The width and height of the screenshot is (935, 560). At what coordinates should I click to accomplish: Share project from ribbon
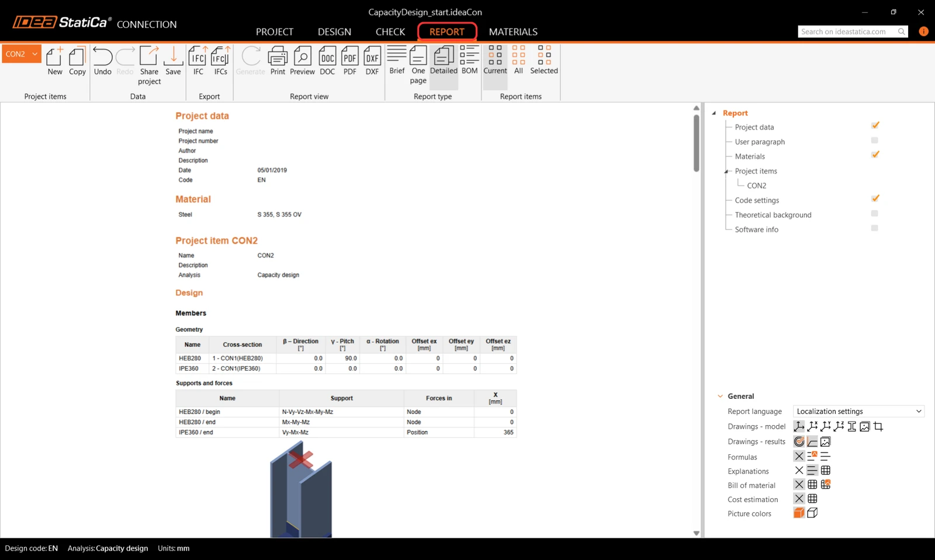tap(149, 65)
